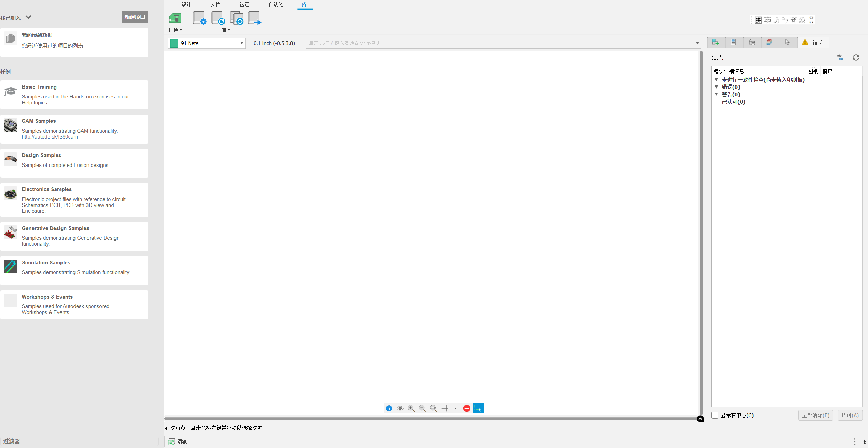
Task: Click the vertical dots menu at bottom right
Action: point(855,442)
